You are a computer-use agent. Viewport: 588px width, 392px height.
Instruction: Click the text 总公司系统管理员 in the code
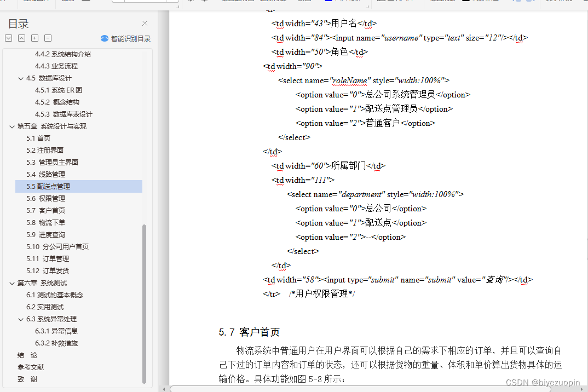pos(400,95)
